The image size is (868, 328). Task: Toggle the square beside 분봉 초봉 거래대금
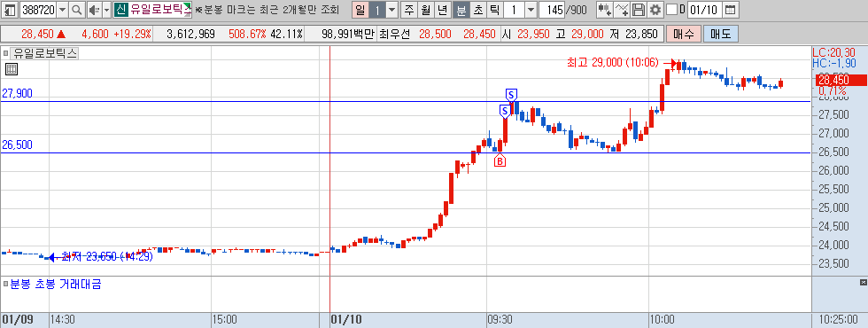[x=5, y=285]
